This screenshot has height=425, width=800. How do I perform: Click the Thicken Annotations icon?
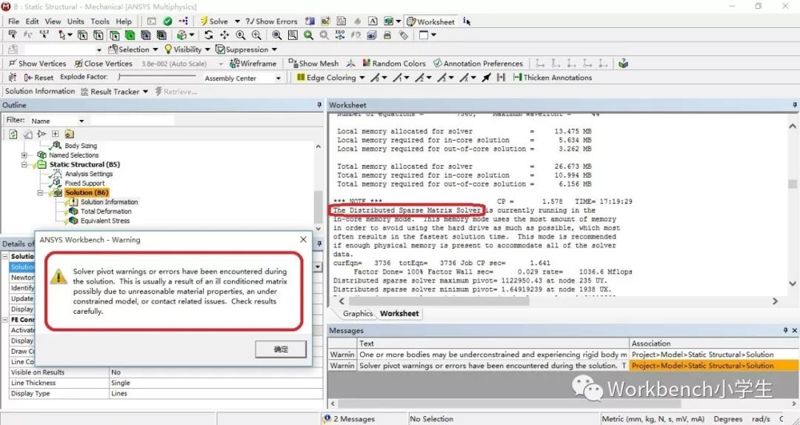click(517, 77)
